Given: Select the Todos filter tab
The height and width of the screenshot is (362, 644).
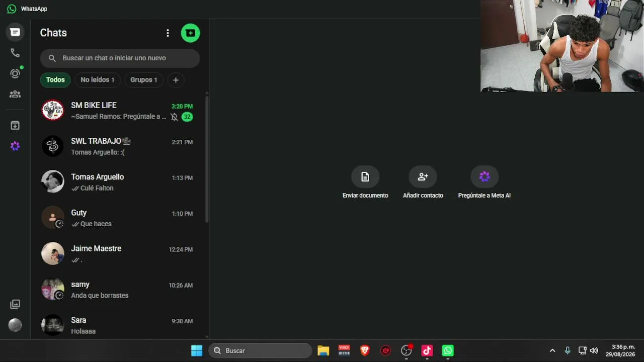Looking at the screenshot, I should (x=55, y=79).
